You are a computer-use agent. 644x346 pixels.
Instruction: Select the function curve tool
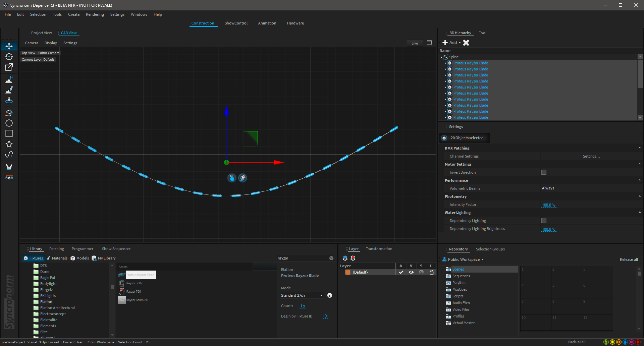[9, 155]
